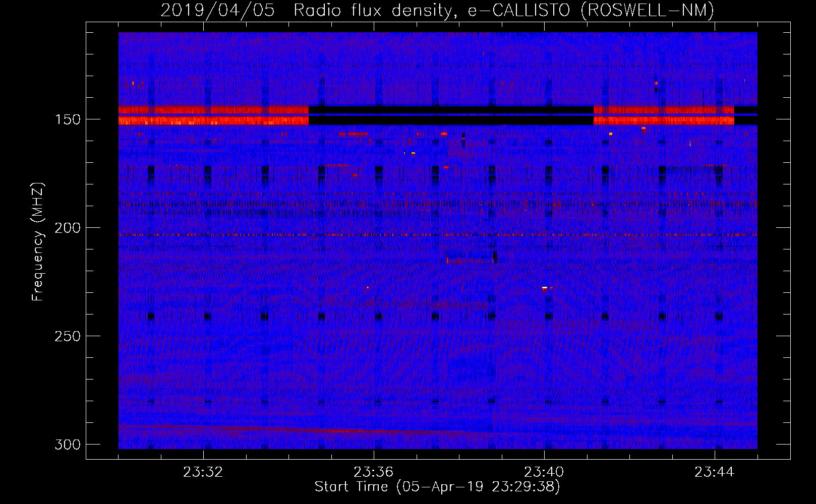Viewport: 816px width, 504px height.
Task: Click the '23:36' time tick label
Action: pos(374,472)
